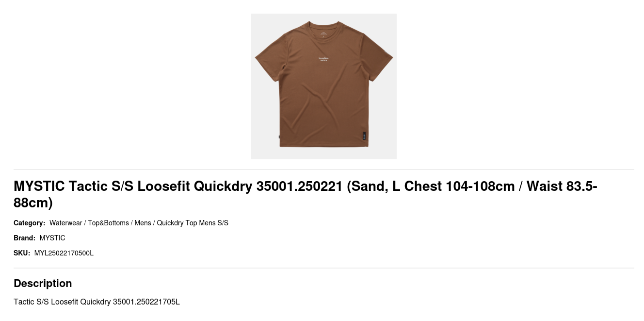Select the MYSTIC brand value
This screenshot has height=321, width=644.
coord(52,238)
